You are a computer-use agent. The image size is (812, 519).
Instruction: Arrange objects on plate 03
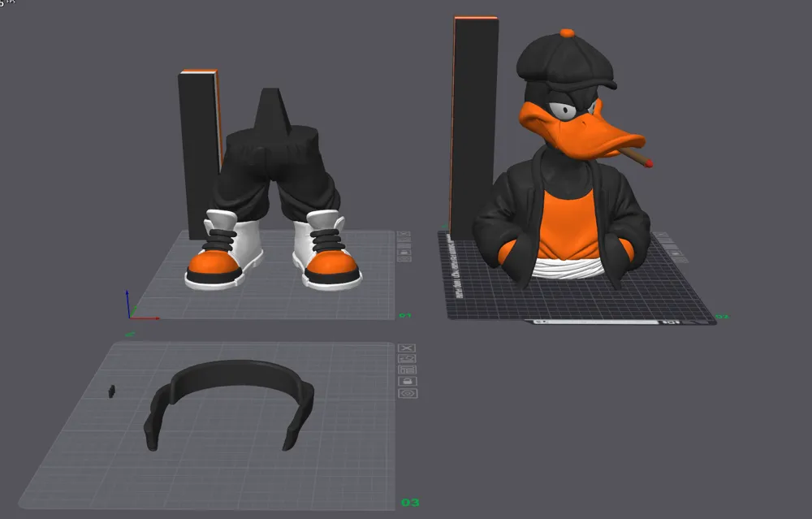407,370
